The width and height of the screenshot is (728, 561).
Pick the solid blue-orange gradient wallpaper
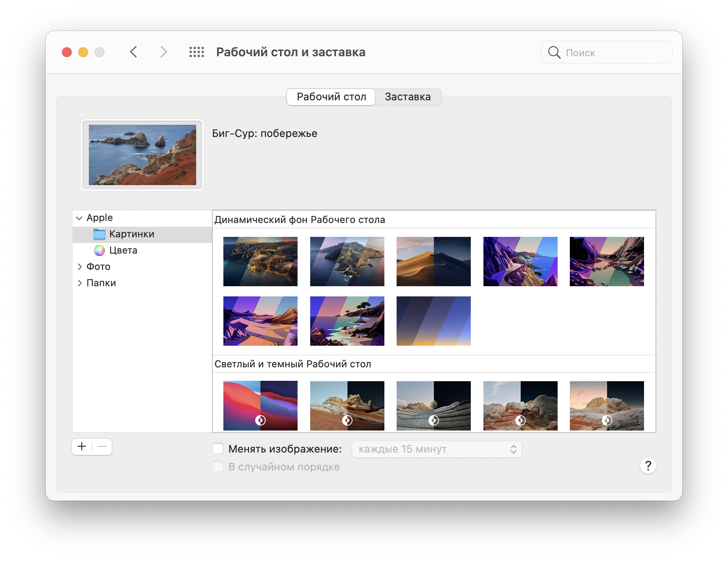coord(433,321)
